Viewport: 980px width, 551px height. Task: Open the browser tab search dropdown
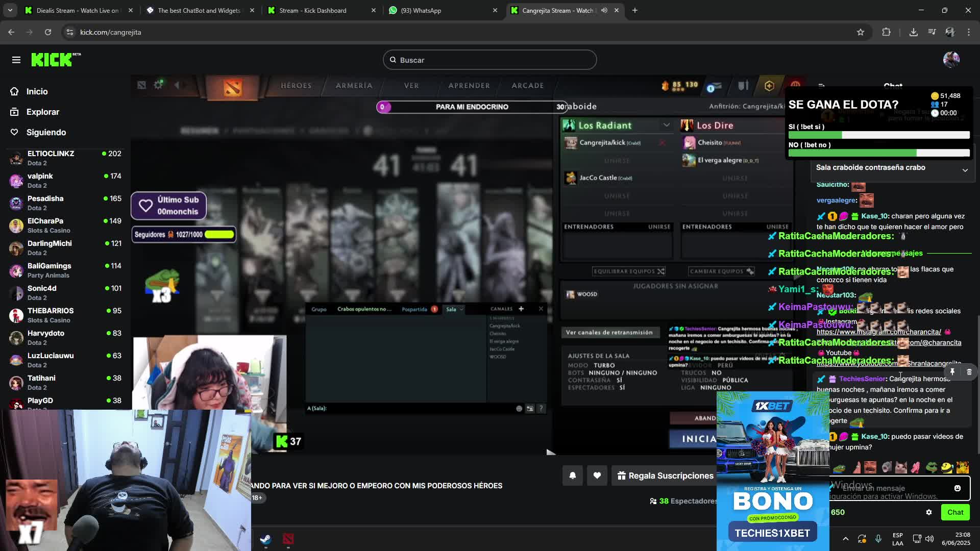pos(10,10)
